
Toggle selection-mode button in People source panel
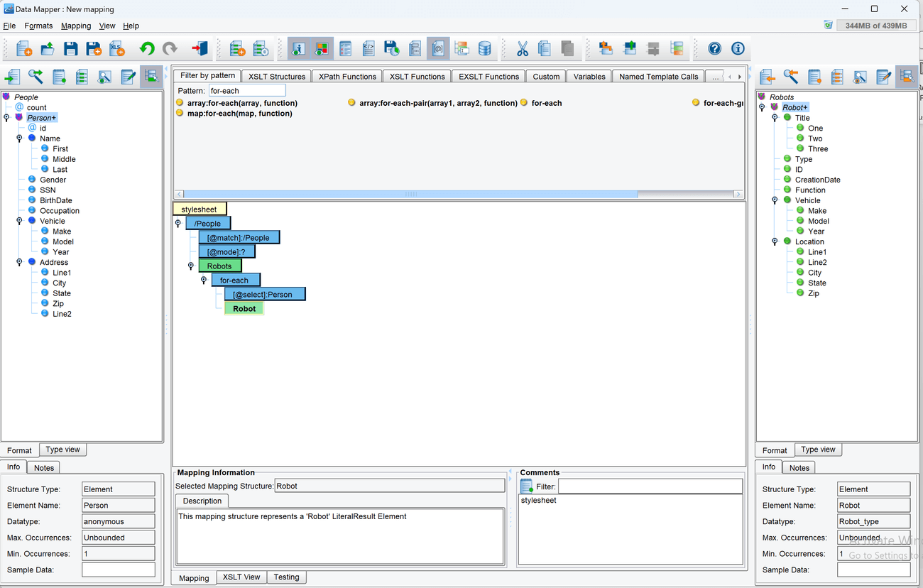[151, 77]
